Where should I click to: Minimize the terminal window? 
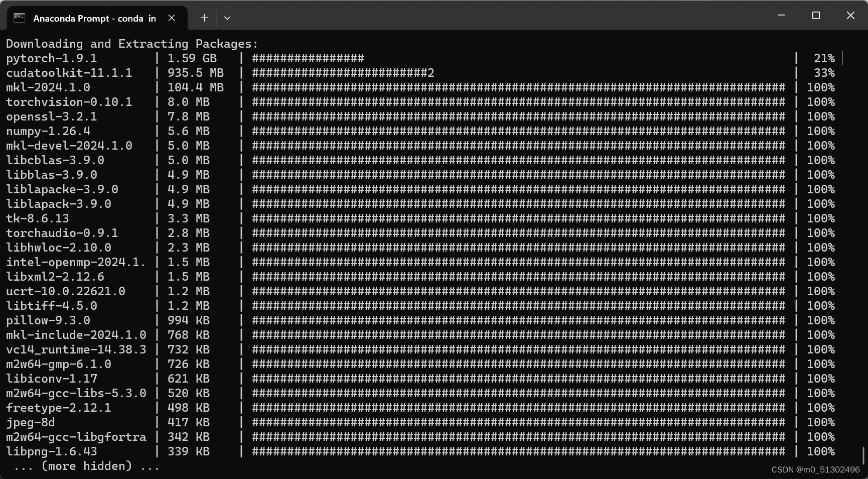(x=781, y=16)
